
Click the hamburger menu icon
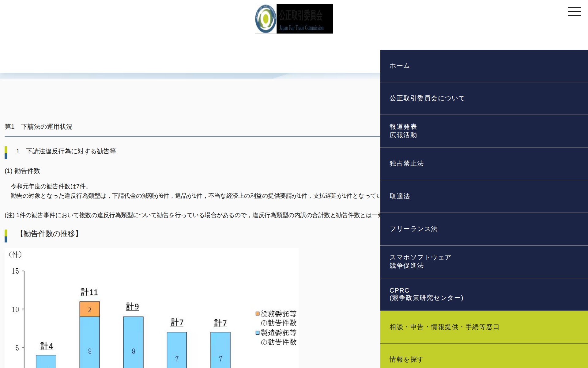pyautogui.click(x=574, y=11)
